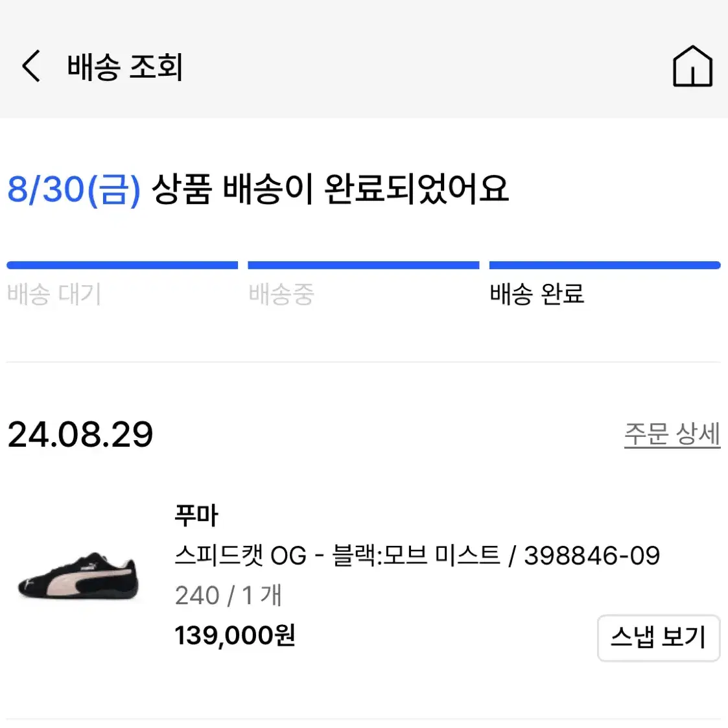
Task: Tap the 139,000원 price
Action: point(235,635)
